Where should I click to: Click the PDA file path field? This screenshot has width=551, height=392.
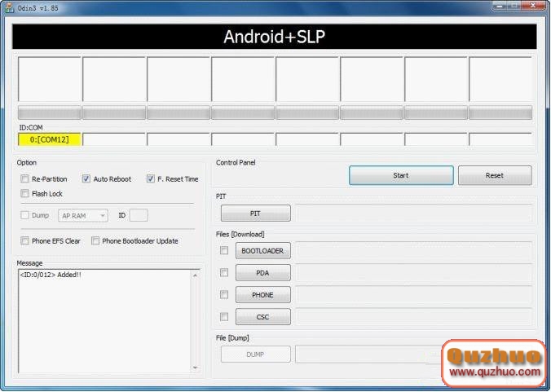(413, 273)
